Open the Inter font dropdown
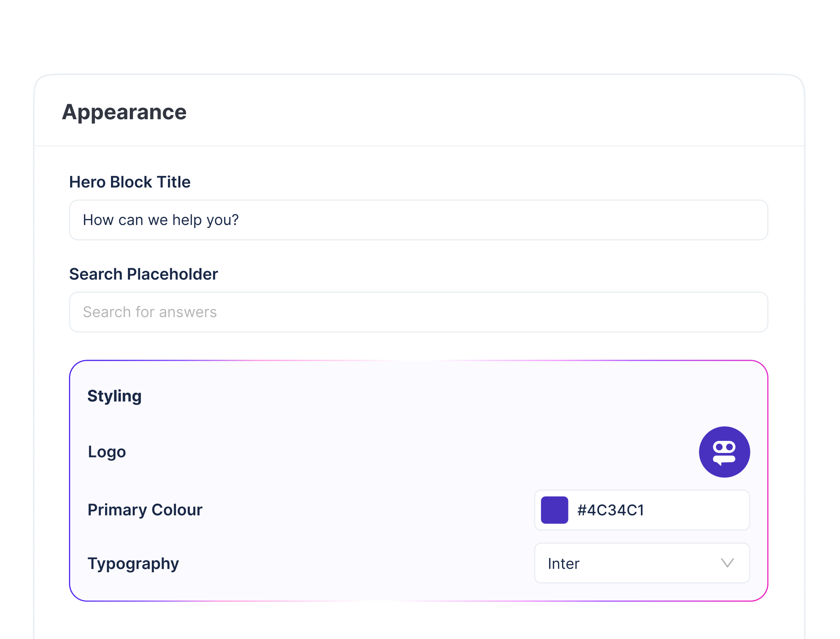This screenshot has height=639, width=840. click(x=642, y=563)
